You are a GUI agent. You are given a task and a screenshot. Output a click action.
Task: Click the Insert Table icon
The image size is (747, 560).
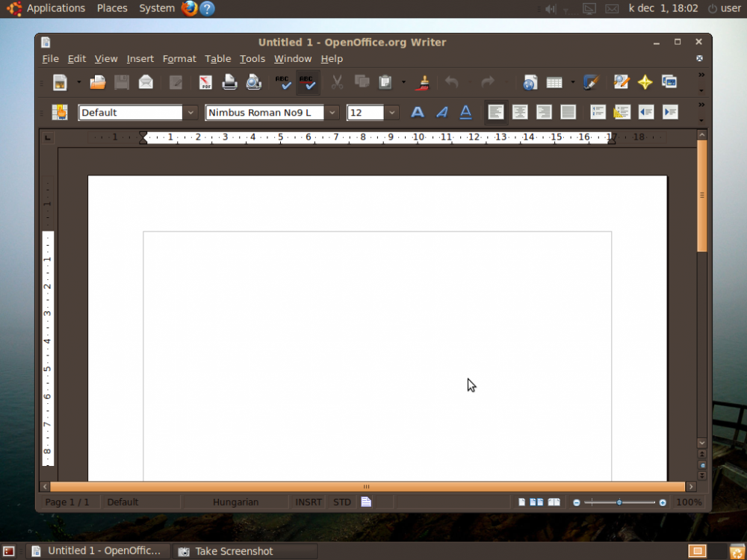click(554, 82)
